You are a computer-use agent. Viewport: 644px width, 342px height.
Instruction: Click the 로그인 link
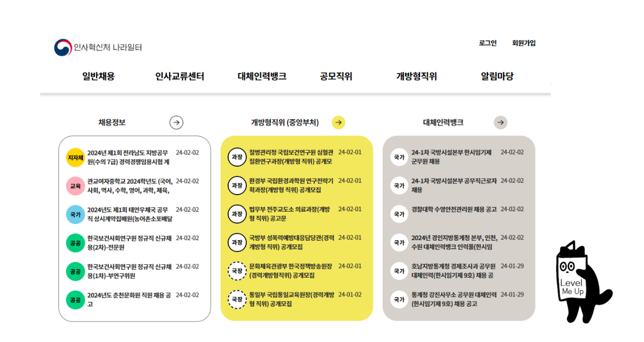pos(488,43)
